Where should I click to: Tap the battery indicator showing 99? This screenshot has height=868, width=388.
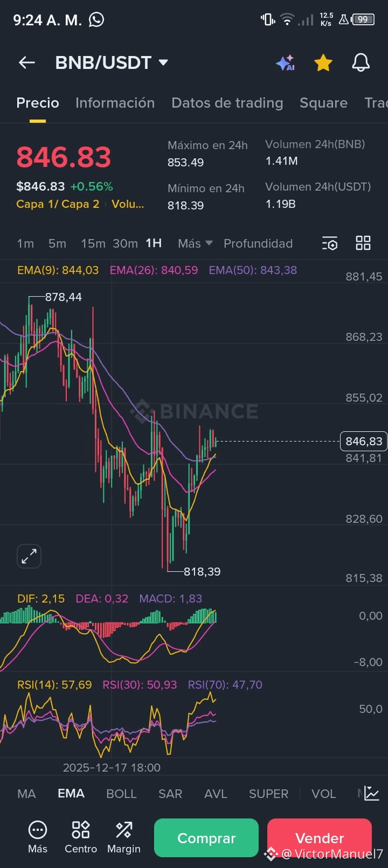click(363, 20)
